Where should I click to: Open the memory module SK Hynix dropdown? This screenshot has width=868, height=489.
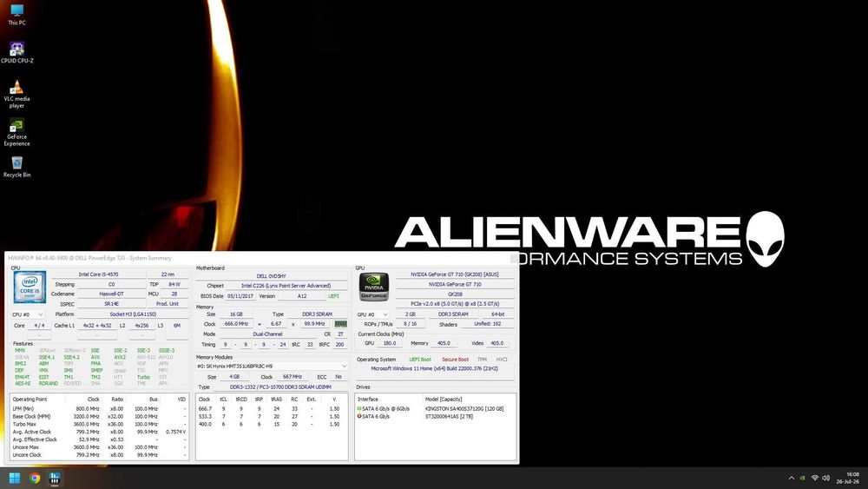pyautogui.click(x=272, y=366)
